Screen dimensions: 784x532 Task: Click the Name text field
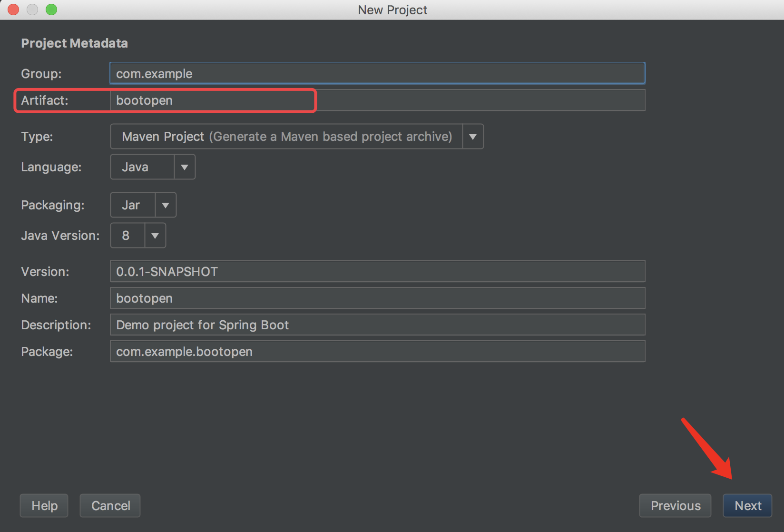(x=377, y=298)
